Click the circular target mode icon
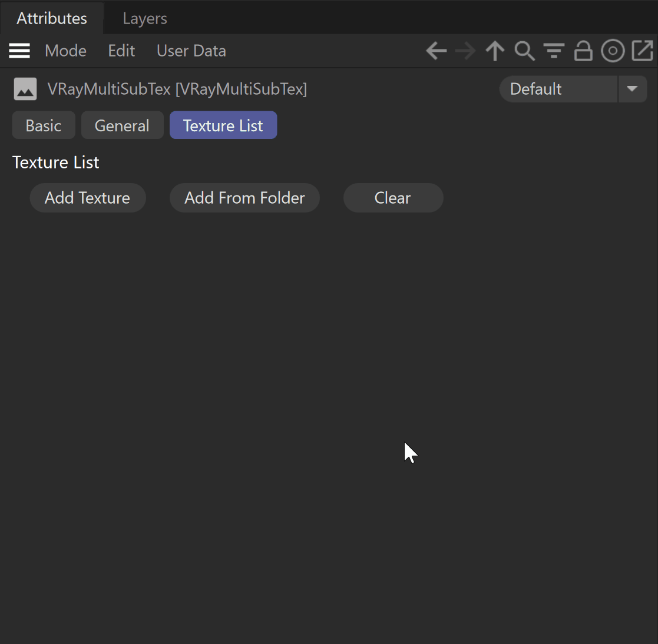The image size is (658, 644). (613, 51)
